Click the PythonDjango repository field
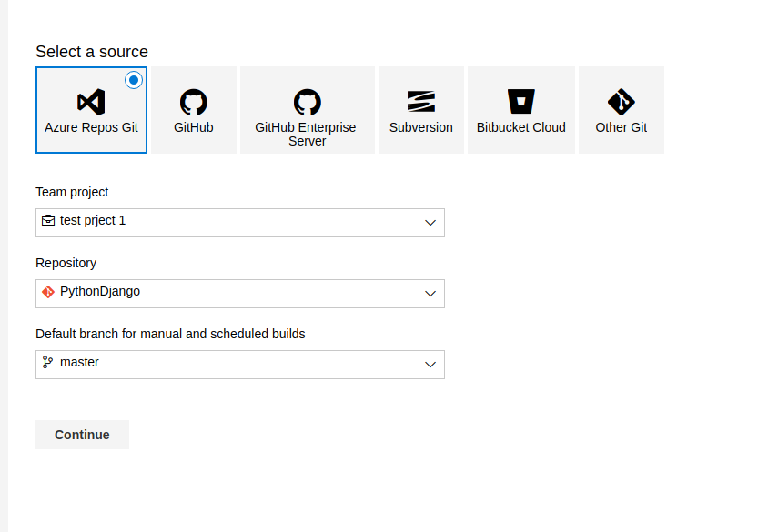Viewport: 758px width, 532px height. click(x=227, y=293)
